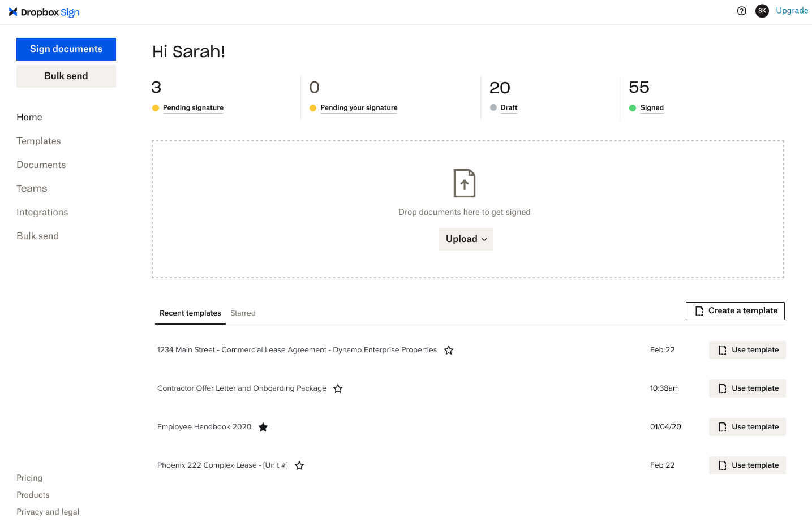Viewport: 812px width, 531px height.
Task: Switch to the Starred templates tab
Action: pyautogui.click(x=243, y=313)
